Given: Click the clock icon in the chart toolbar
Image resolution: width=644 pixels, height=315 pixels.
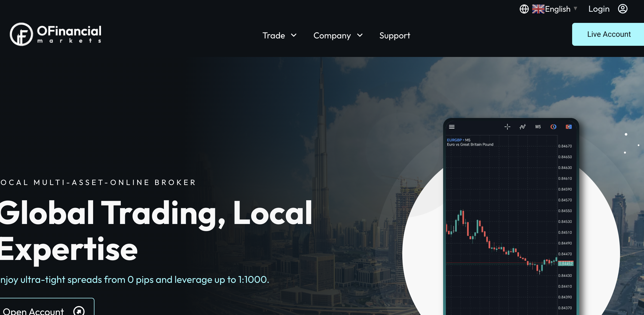Looking at the screenshot, I should click(x=553, y=127).
